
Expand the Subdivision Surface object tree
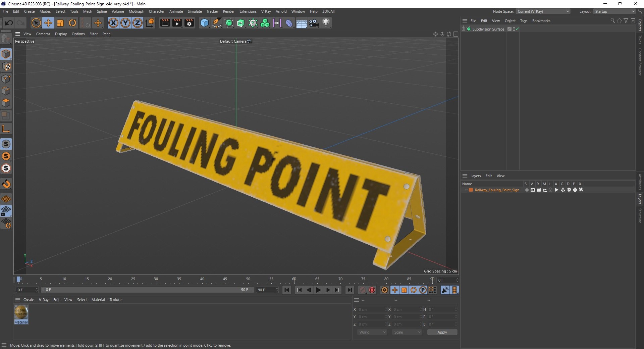(x=464, y=29)
